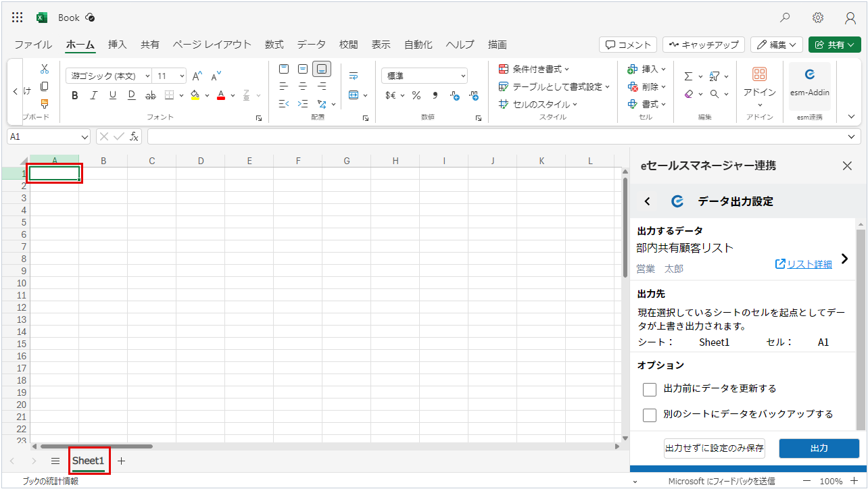Open the font size dropdown showing 11
868x489 pixels.
tap(181, 76)
